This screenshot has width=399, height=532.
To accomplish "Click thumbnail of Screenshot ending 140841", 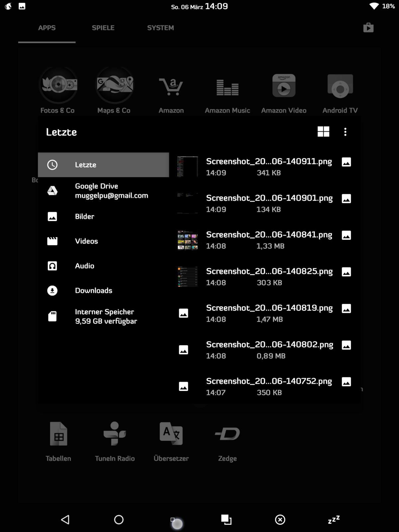I will point(188,240).
